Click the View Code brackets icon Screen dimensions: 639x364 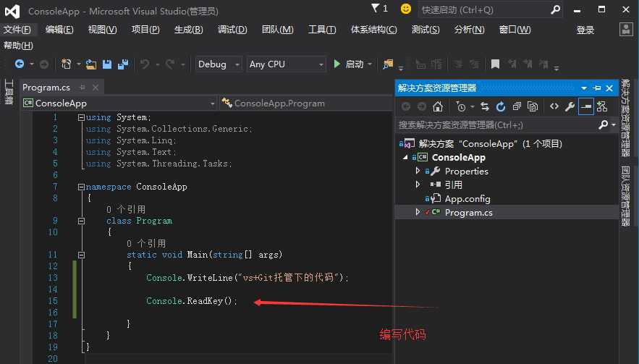click(x=554, y=106)
